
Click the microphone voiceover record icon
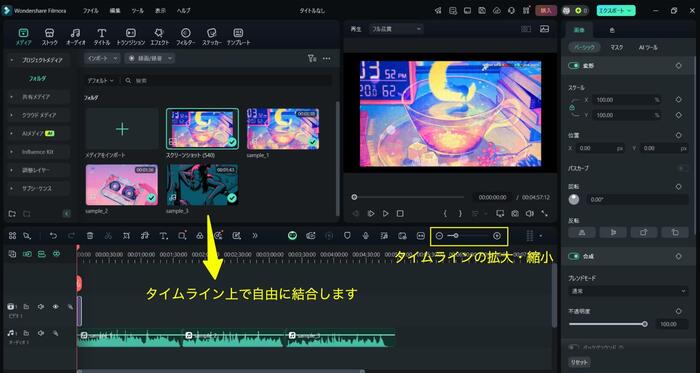click(366, 236)
